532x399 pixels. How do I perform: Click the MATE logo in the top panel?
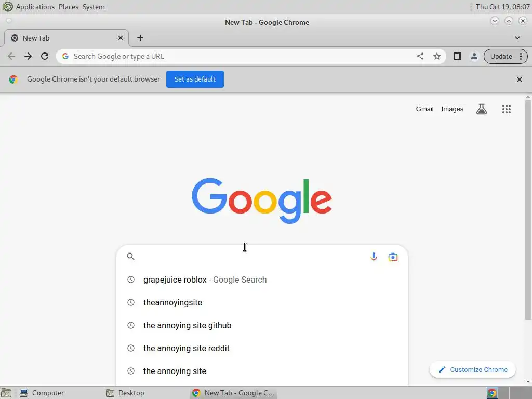click(x=7, y=6)
